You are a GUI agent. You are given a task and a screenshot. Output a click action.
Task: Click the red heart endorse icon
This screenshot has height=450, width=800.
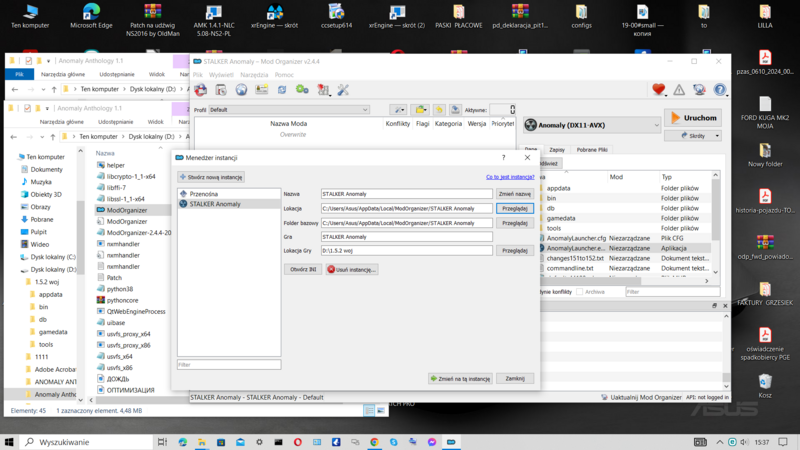658,90
